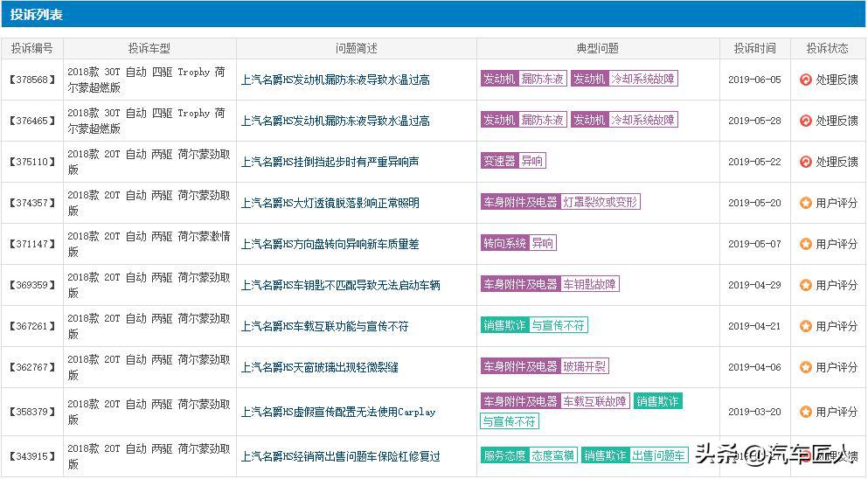Click the date 2019-03-20
Screen dimensions: 868x479
click(x=754, y=412)
